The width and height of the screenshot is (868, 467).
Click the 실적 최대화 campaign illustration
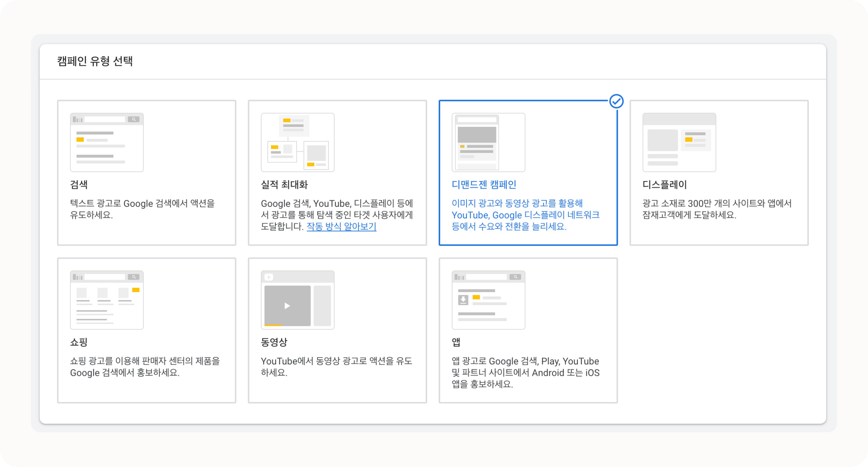point(298,142)
